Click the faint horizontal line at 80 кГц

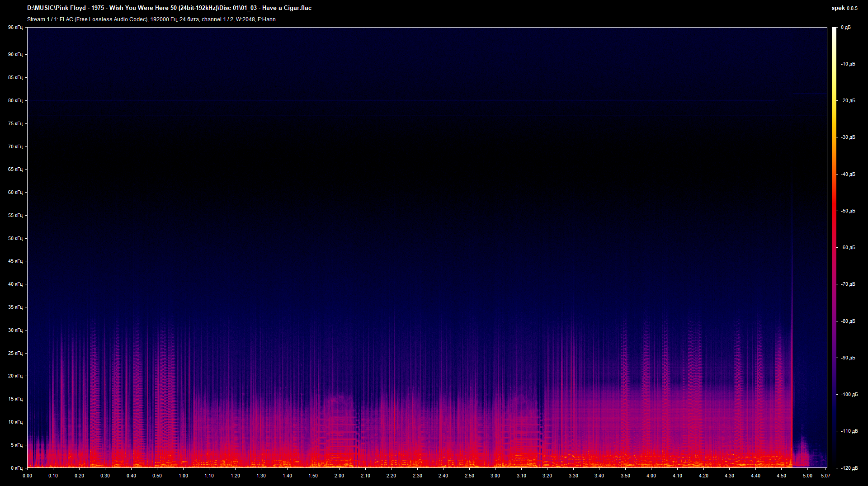pyautogui.click(x=407, y=100)
